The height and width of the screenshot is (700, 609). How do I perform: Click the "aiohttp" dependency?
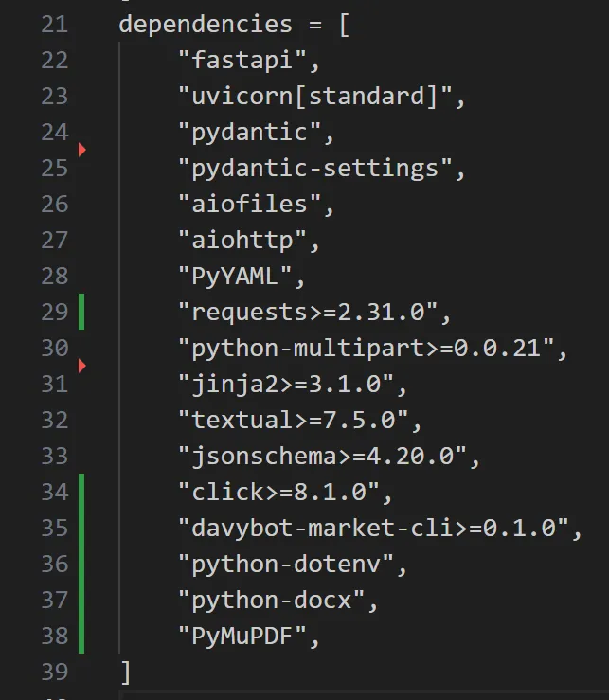[242, 241]
